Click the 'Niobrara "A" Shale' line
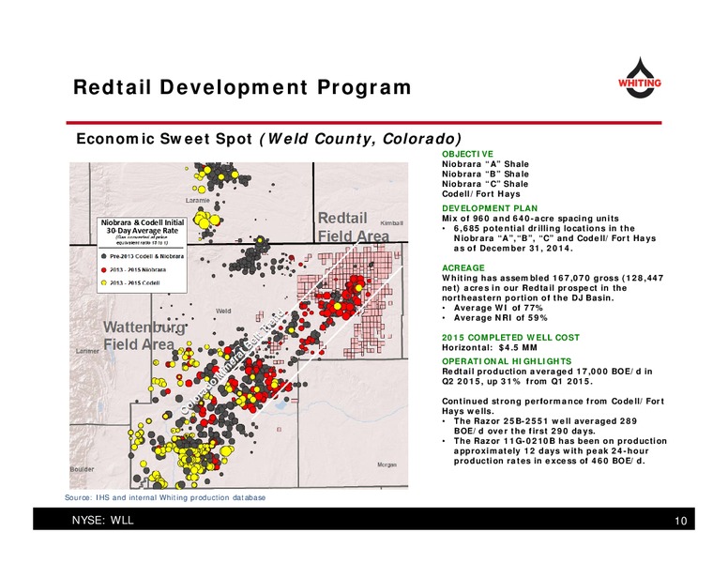Screen dimensions: 728x563 coord(485,164)
